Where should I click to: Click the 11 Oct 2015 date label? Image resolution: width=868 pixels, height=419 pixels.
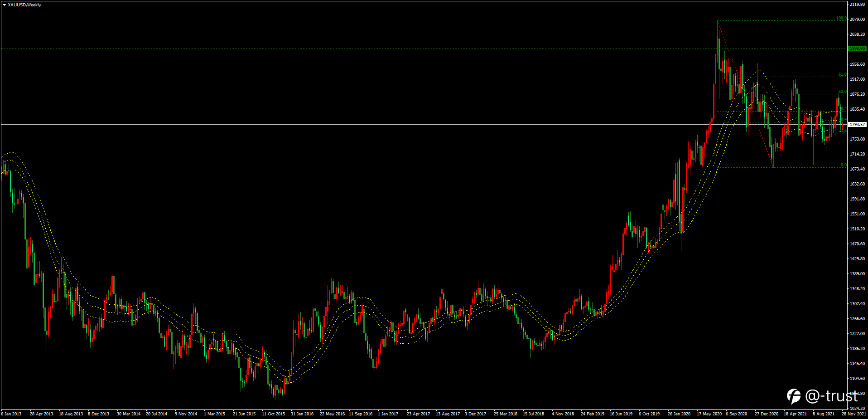(273, 414)
